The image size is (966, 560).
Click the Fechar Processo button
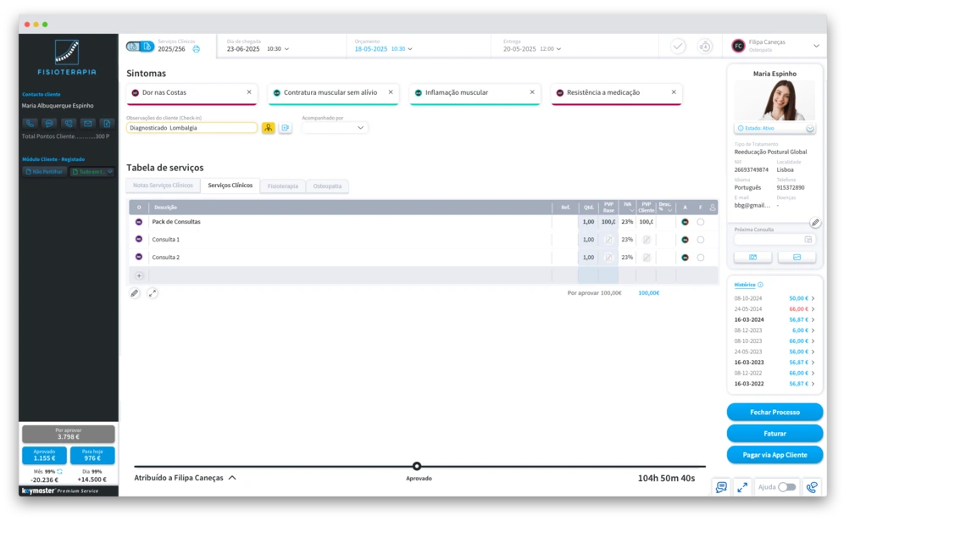click(x=774, y=412)
